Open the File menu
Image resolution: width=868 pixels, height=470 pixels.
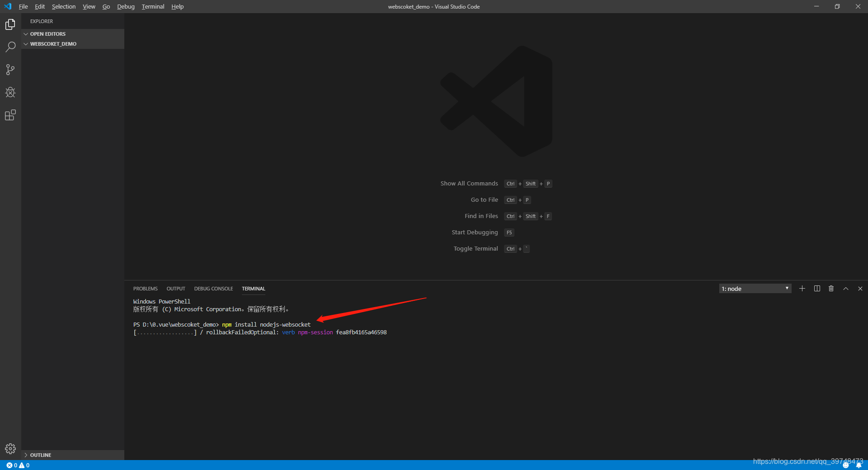coord(23,6)
